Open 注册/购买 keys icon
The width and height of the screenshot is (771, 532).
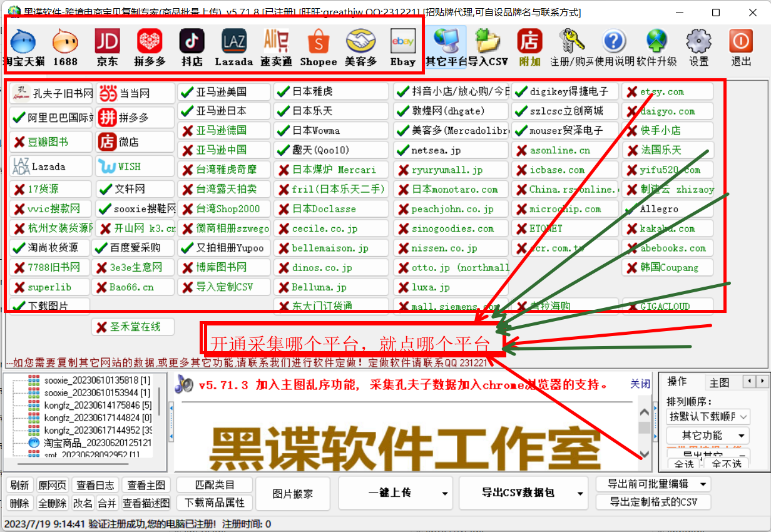(x=572, y=48)
